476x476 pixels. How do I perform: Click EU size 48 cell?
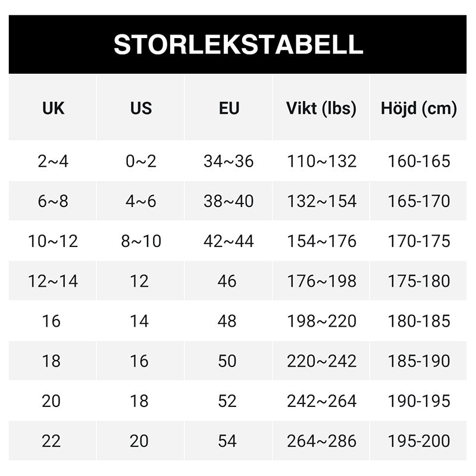[227, 321]
